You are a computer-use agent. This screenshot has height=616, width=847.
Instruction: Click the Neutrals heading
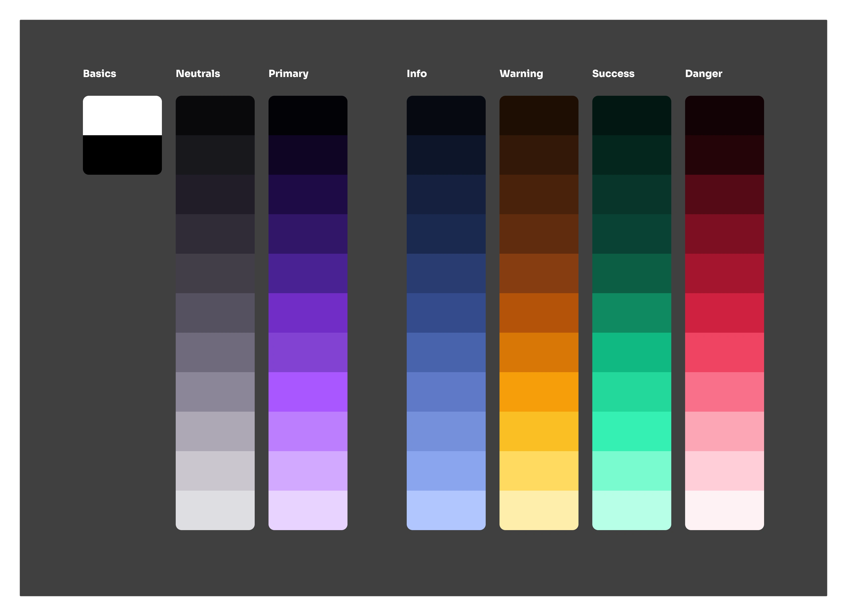point(198,74)
